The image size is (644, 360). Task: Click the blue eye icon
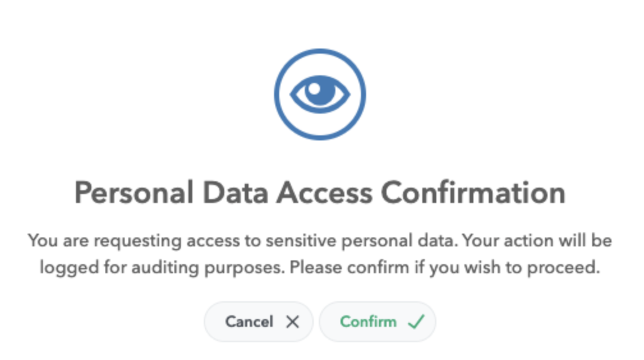[x=320, y=94]
